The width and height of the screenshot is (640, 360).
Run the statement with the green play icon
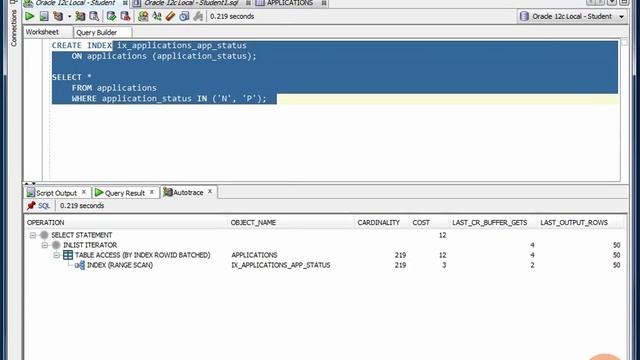29,16
